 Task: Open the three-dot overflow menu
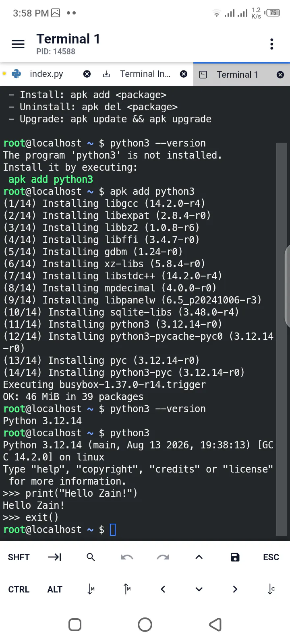(x=272, y=44)
